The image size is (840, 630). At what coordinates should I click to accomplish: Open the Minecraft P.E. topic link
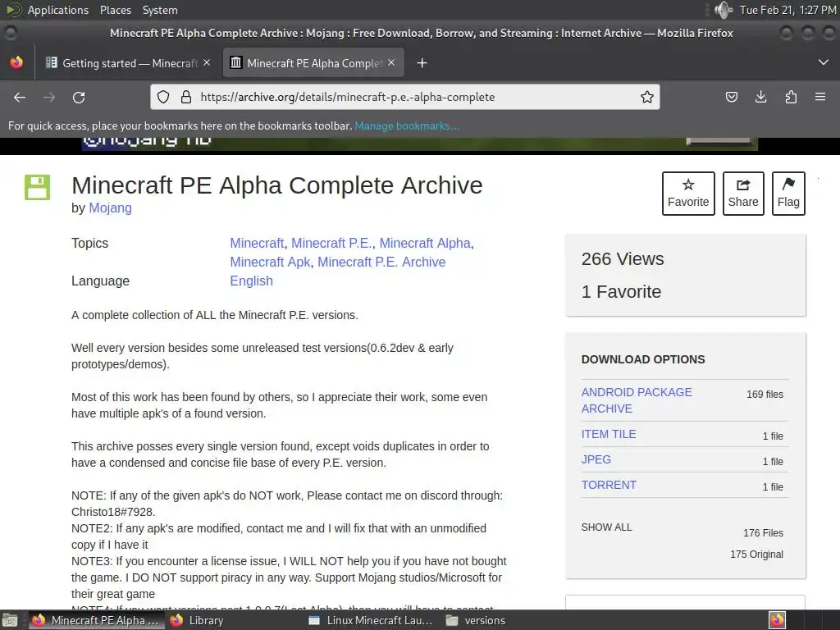pyautogui.click(x=331, y=243)
